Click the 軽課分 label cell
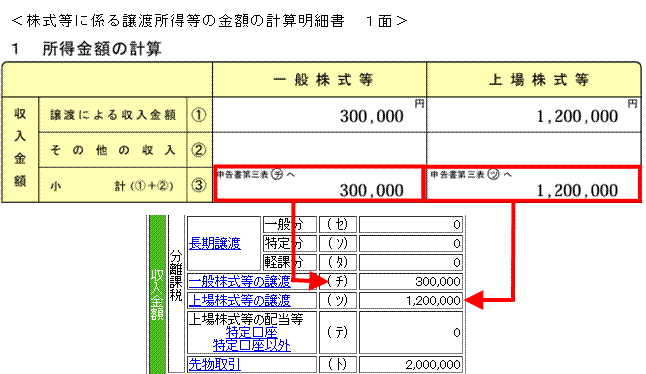Viewport: 646px width, 374px height. 290,262
